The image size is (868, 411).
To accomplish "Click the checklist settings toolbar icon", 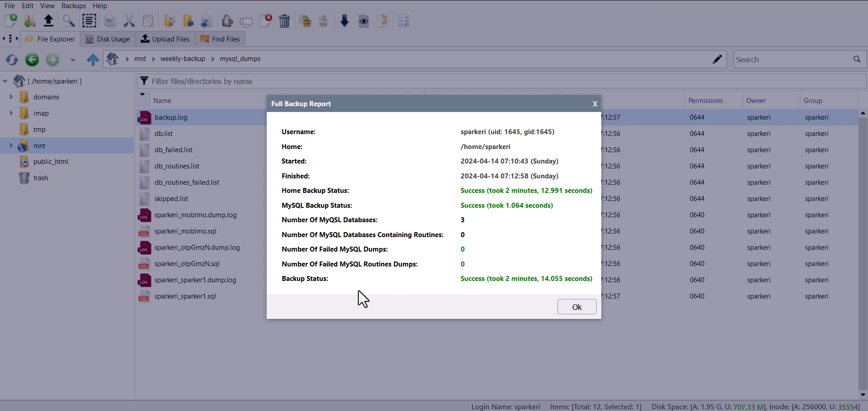I will click(x=404, y=21).
